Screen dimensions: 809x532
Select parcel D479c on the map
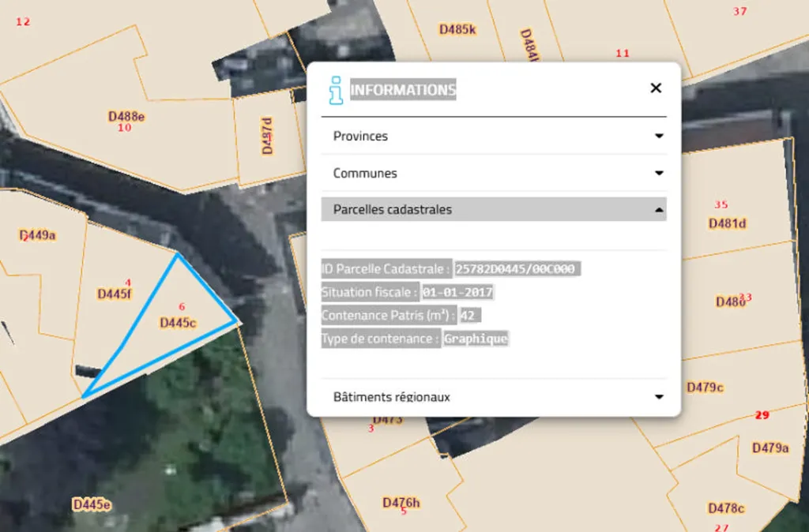[x=705, y=387]
